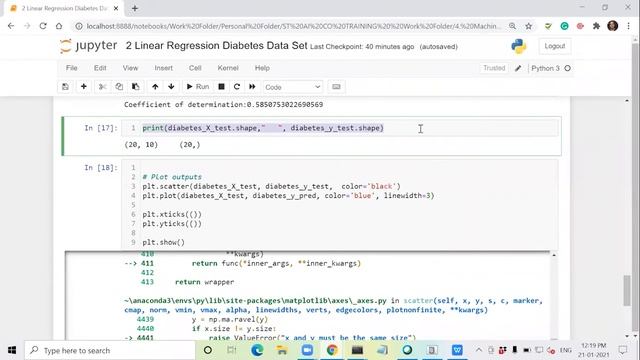Open a new browser tab
640x360 pixels.
coord(135,8)
